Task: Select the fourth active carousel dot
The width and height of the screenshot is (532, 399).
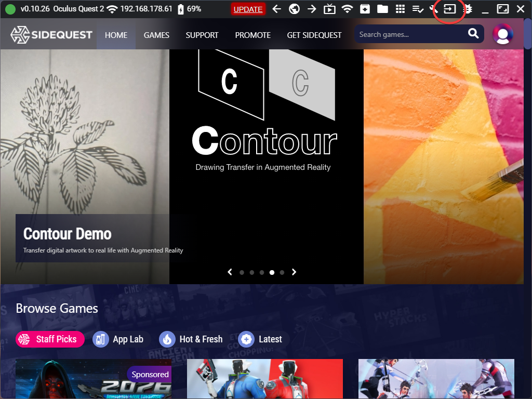Action: (x=272, y=272)
